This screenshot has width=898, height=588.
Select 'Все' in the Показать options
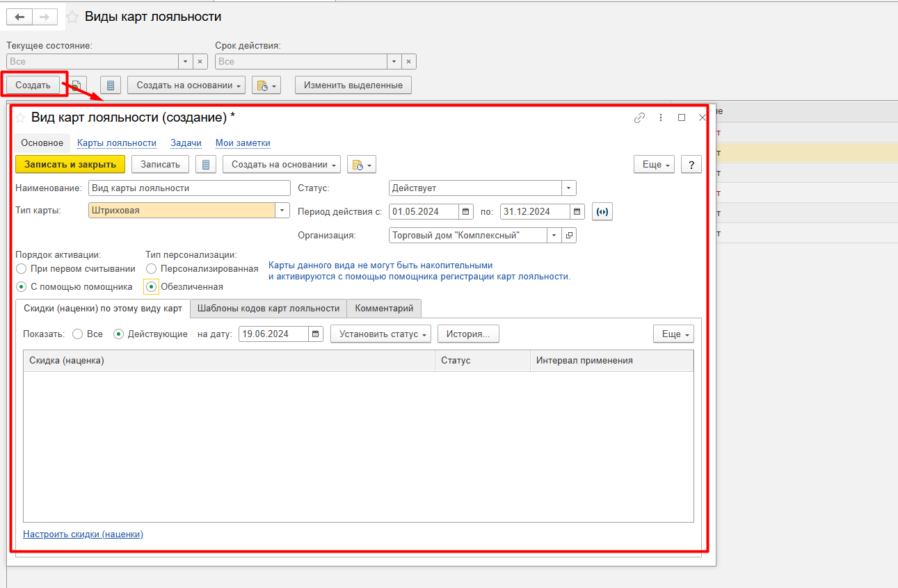tap(78, 334)
